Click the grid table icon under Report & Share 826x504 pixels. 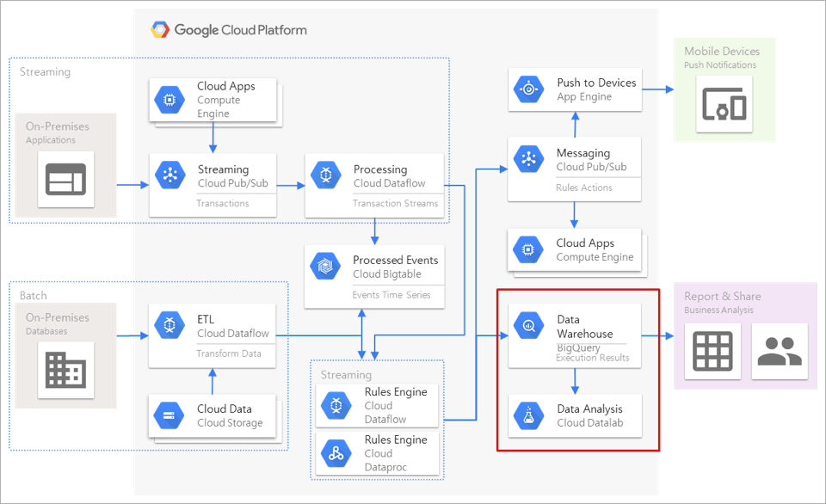[x=712, y=351]
